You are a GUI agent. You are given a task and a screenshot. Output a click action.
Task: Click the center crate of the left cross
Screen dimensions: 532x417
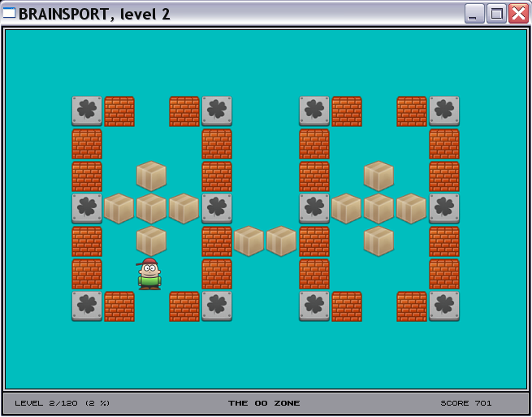tap(151, 208)
